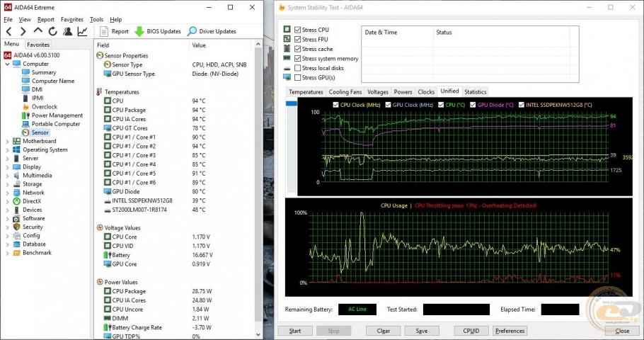Image resolution: width=644 pixels, height=340 pixels.
Task: Switch to the Favorites tab
Action: 38,45
